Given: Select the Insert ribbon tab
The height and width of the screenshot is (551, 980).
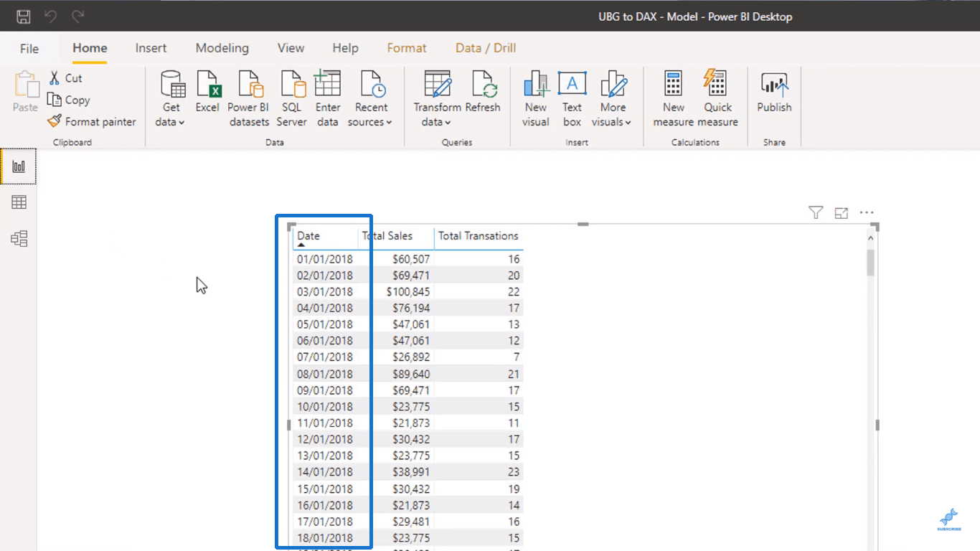Looking at the screenshot, I should click(x=151, y=48).
